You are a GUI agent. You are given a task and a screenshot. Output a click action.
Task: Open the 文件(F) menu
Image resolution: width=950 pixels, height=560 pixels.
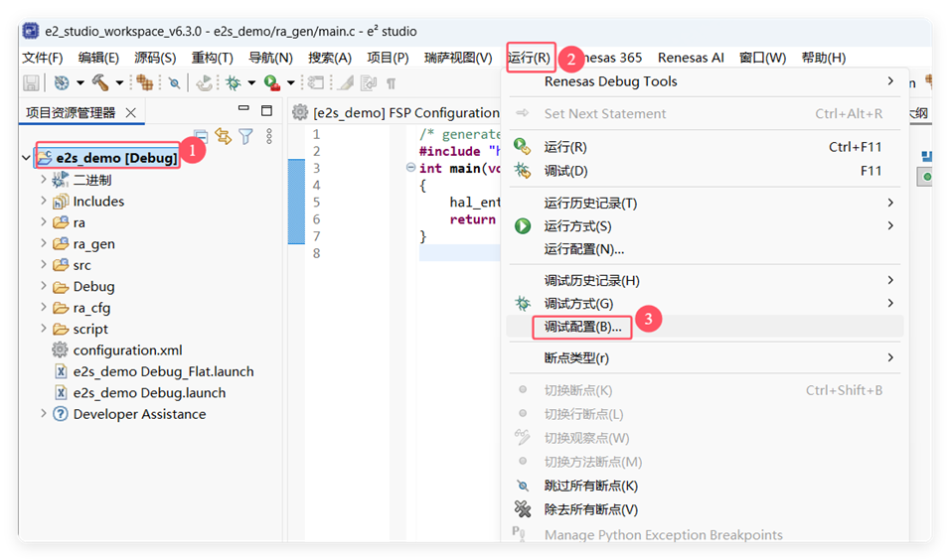43,58
